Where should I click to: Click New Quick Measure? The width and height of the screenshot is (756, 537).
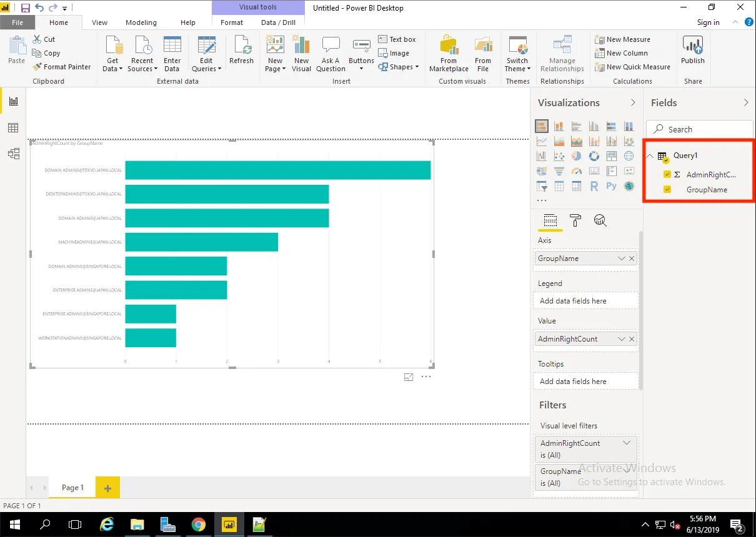633,67
